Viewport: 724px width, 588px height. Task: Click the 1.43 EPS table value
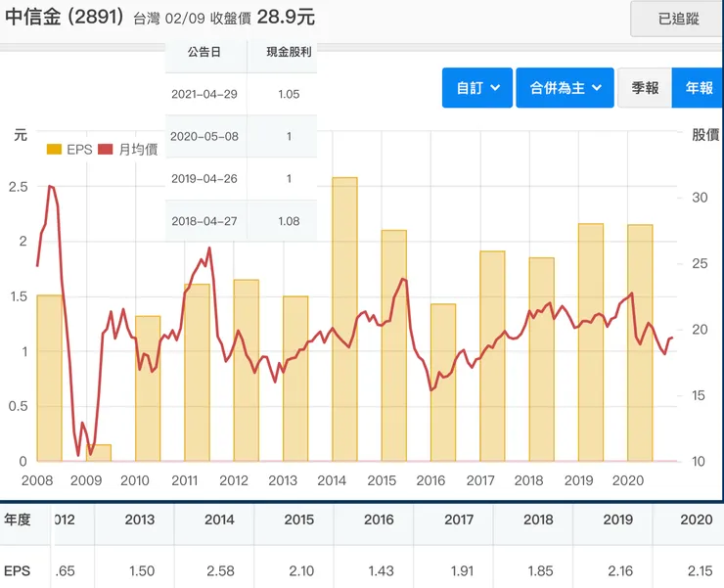(381, 571)
